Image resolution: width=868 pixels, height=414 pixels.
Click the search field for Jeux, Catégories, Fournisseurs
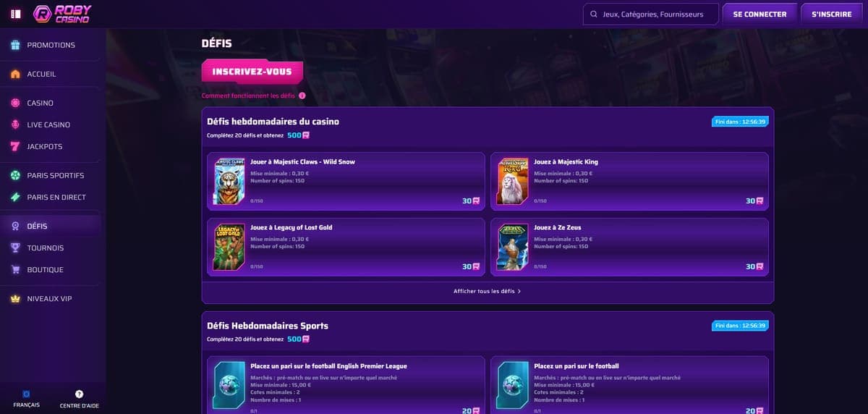click(x=650, y=14)
